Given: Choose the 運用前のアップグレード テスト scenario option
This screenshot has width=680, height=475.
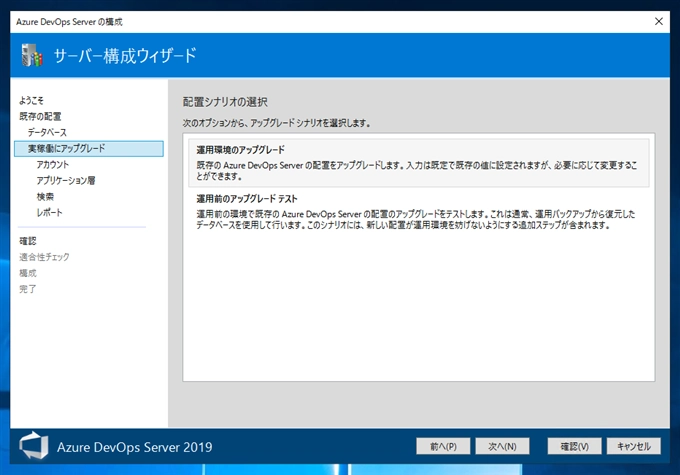Looking at the screenshot, I should tap(418, 212).
